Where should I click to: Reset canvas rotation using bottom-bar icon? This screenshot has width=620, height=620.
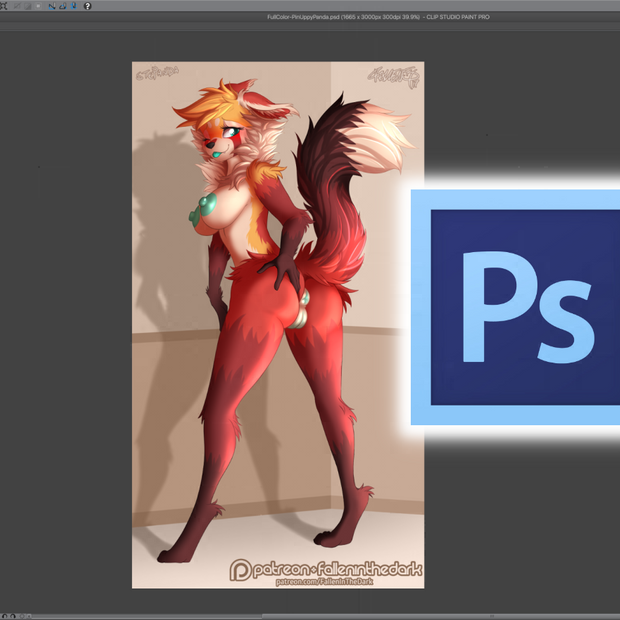pos(22,616)
